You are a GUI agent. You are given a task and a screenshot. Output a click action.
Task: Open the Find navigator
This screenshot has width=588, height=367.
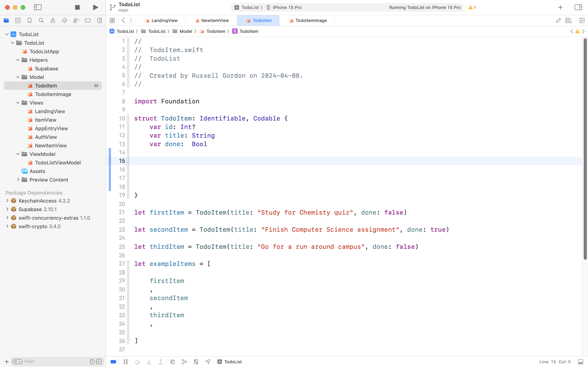click(x=41, y=20)
